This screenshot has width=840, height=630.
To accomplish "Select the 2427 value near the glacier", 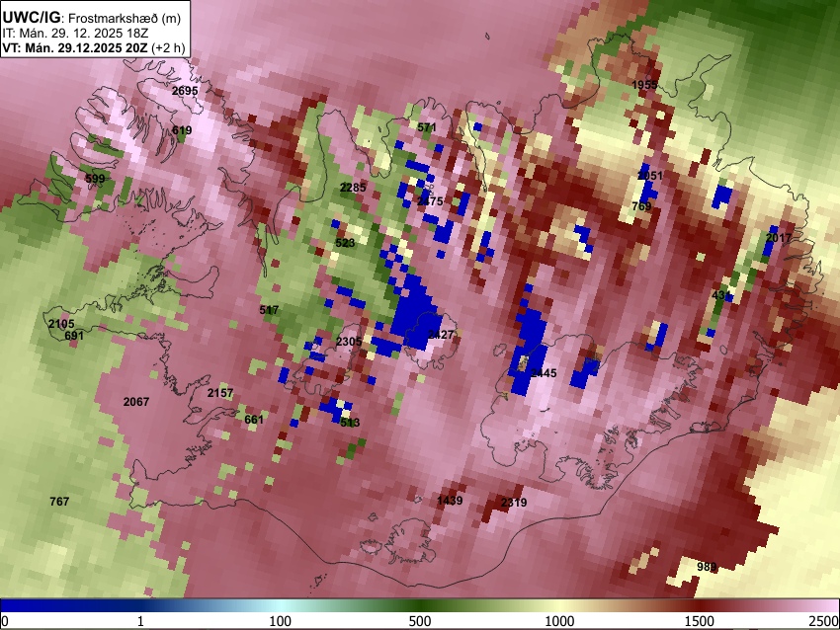I will (441, 335).
